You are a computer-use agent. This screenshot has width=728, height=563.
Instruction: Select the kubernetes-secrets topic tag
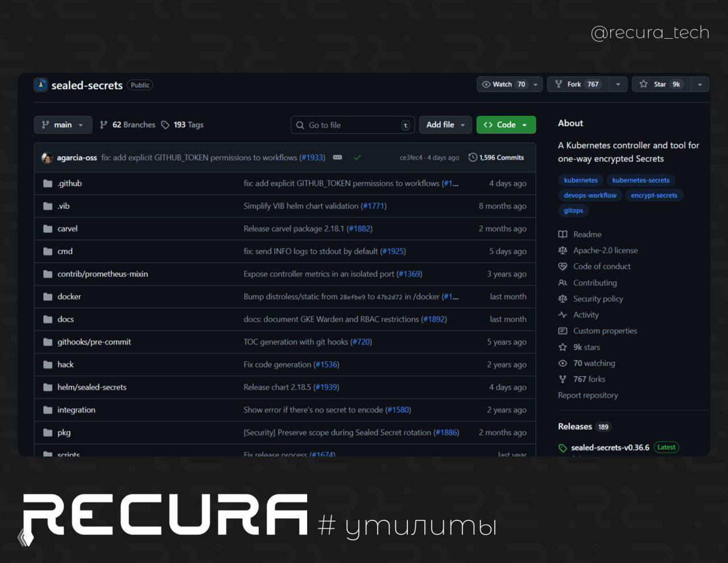640,180
